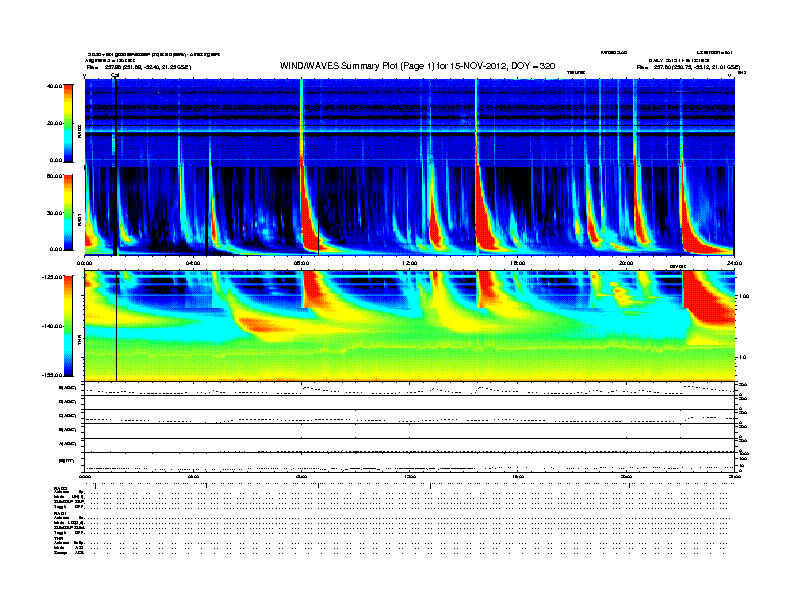Click the 20.00 tick on RAD2 scale
The width and height of the screenshot is (792, 612).
click(x=54, y=123)
